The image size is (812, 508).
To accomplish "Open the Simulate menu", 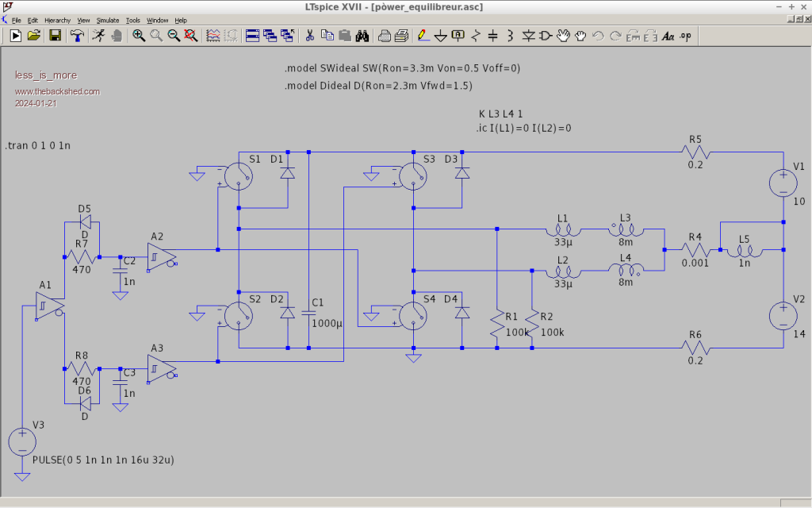I will point(106,20).
